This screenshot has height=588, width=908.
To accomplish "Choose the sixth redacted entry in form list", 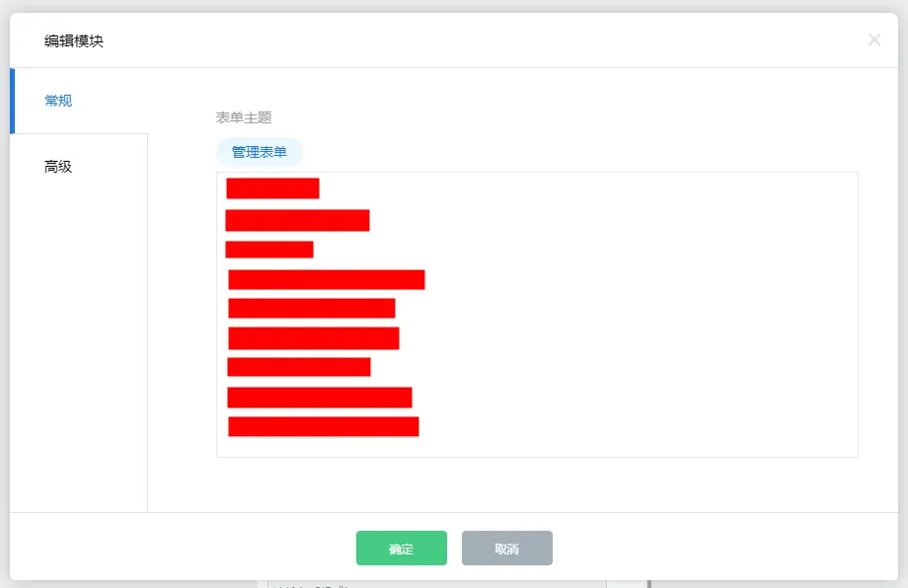I will (314, 338).
